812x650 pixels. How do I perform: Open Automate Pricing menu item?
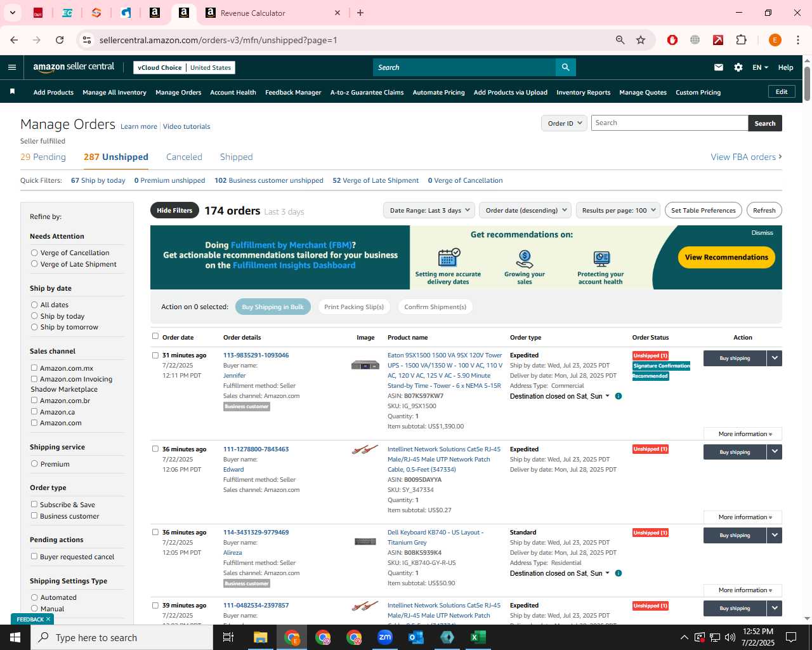tap(438, 92)
